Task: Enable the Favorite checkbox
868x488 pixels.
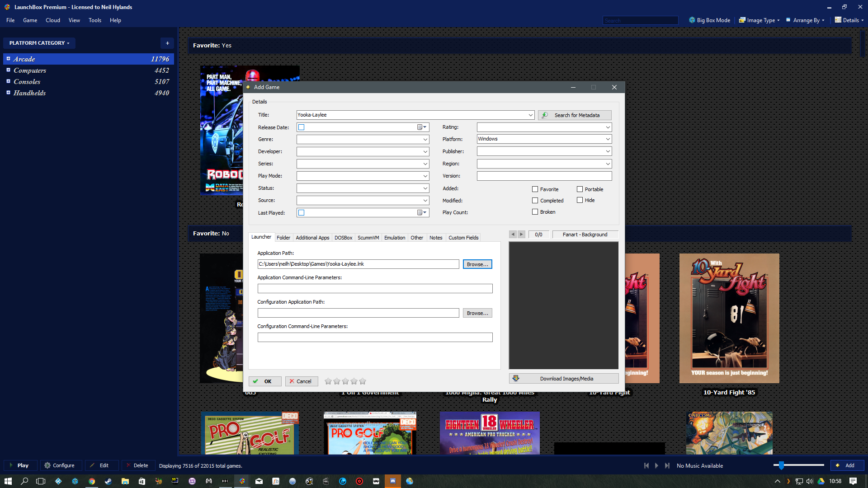Action: 535,189
